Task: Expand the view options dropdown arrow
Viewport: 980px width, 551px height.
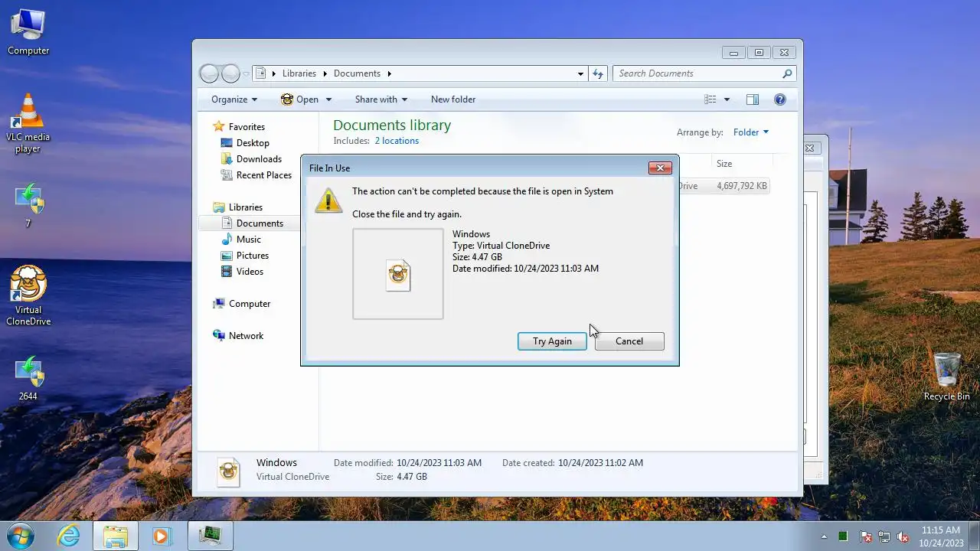Action: pyautogui.click(x=727, y=99)
